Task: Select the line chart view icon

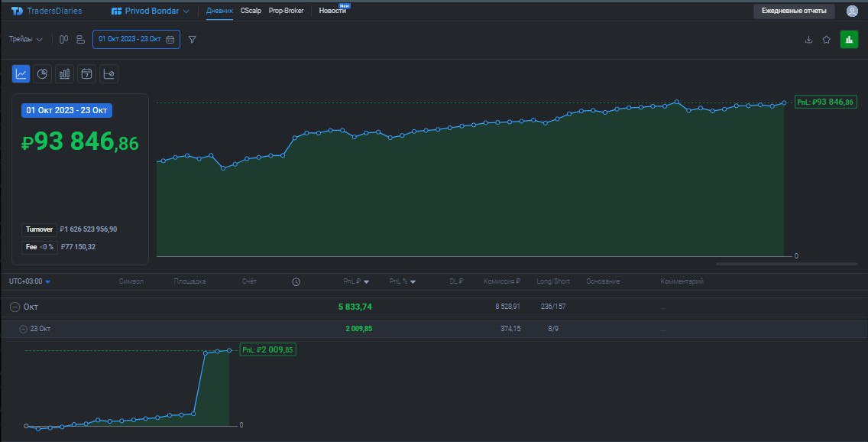Action: tap(21, 73)
